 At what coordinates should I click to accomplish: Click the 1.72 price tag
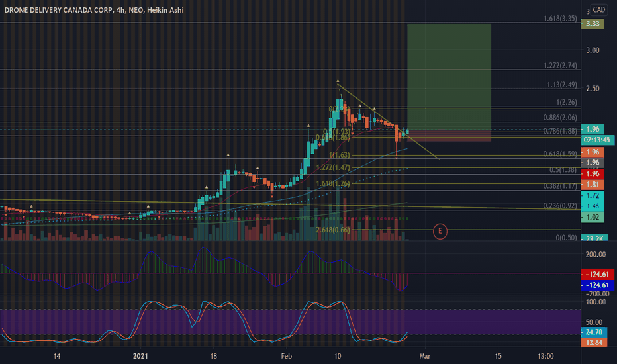pos(593,195)
